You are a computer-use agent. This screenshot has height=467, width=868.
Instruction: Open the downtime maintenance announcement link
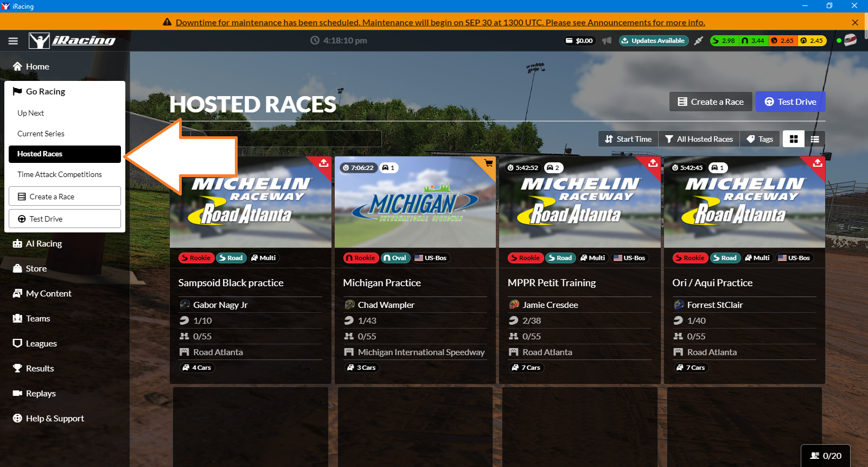pos(440,22)
